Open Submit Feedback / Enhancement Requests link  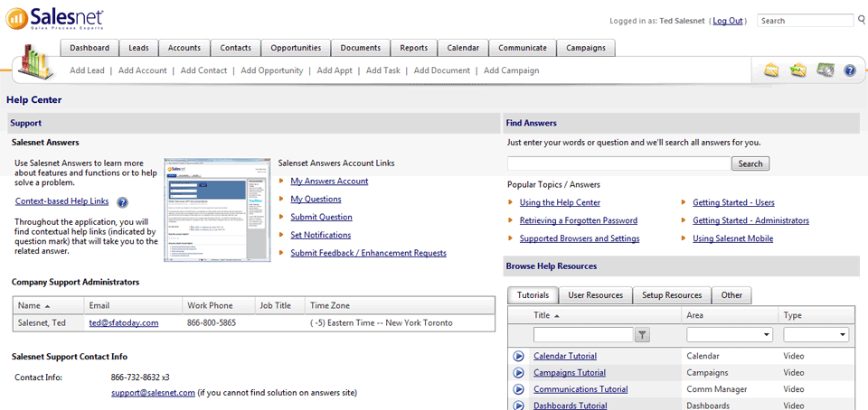pos(369,253)
